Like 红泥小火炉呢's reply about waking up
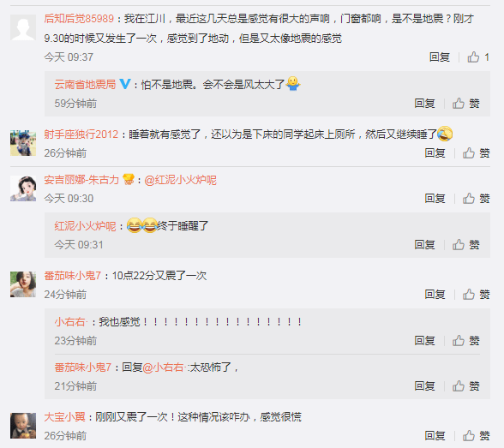Viewport: 504px width, 448px height. click(465, 245)
